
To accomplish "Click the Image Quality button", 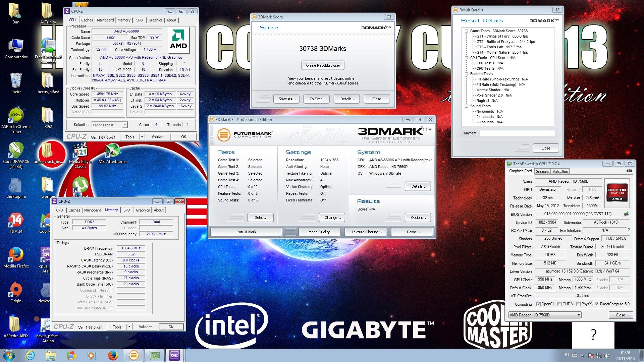I will pyautogui.click(x=320, y=232).
